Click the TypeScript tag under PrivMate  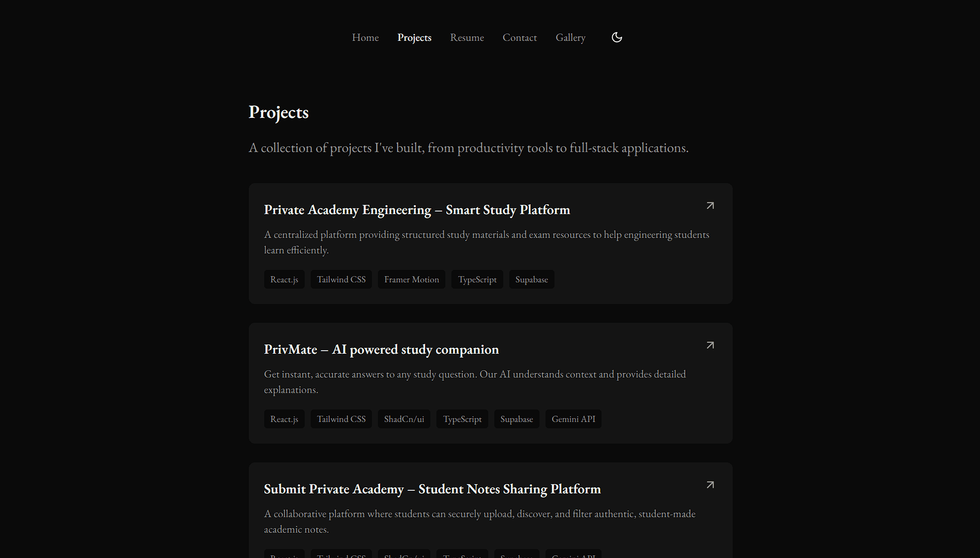(462, 419)
